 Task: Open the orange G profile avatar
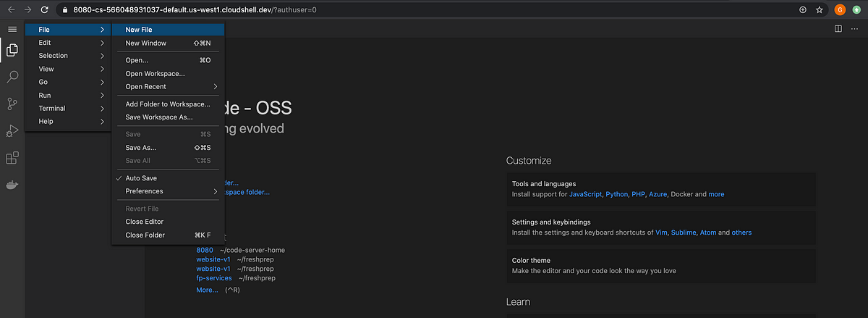coord(840,10)
